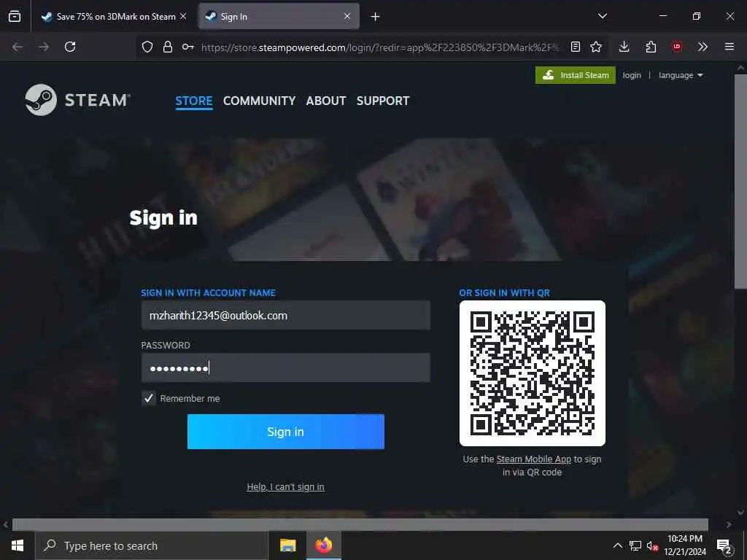Click the Install Steam button
Screen dimensions: 747x560
coord(576,75)
